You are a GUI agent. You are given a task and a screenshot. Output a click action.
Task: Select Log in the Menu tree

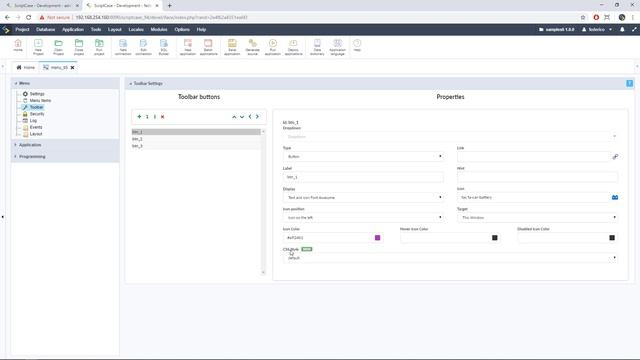[x=33, y=120]
